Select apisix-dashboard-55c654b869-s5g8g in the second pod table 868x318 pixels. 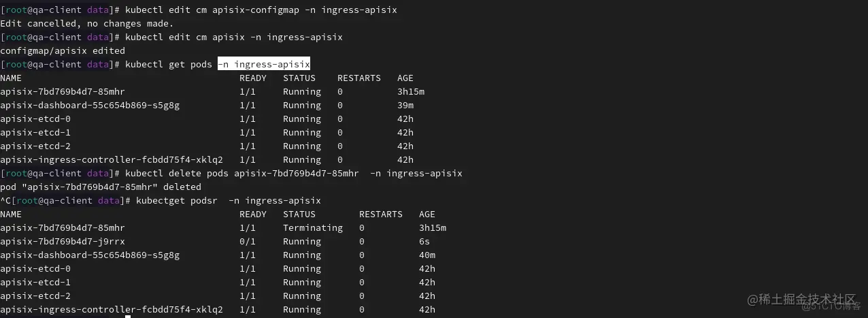point(90,255)
